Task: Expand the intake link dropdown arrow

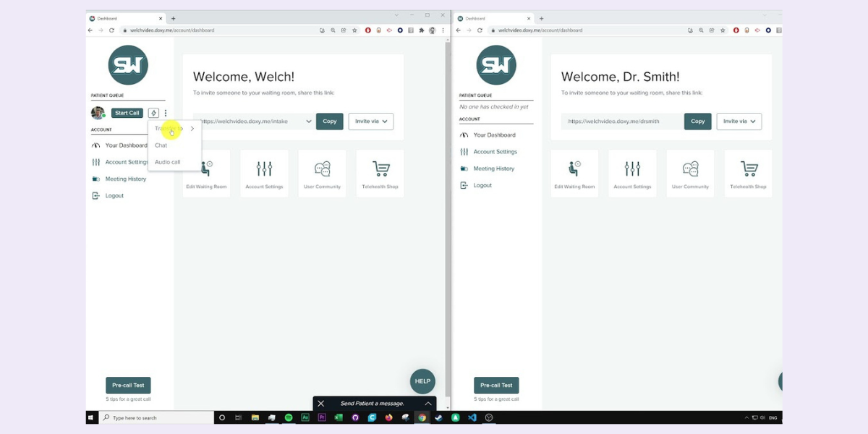Action: coord(309,121)
